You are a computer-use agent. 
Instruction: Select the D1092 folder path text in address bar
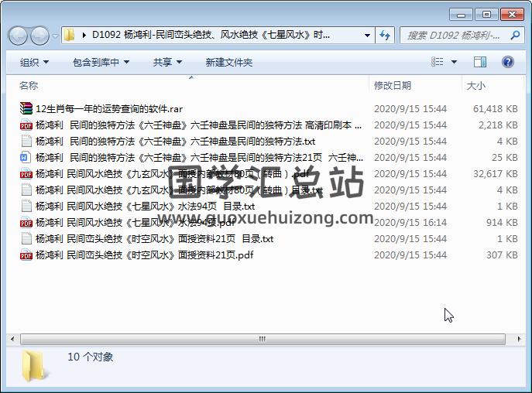(x=211, y=35)
